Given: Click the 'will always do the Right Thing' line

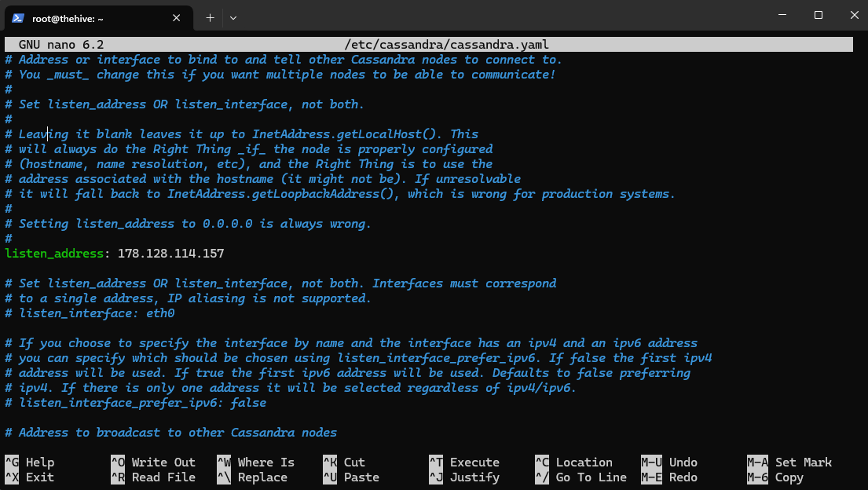Looking at the screenshot, I should click(248, 149).
